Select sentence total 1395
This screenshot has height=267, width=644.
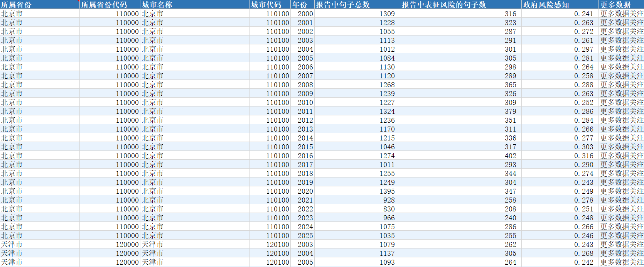pos(387,191)
